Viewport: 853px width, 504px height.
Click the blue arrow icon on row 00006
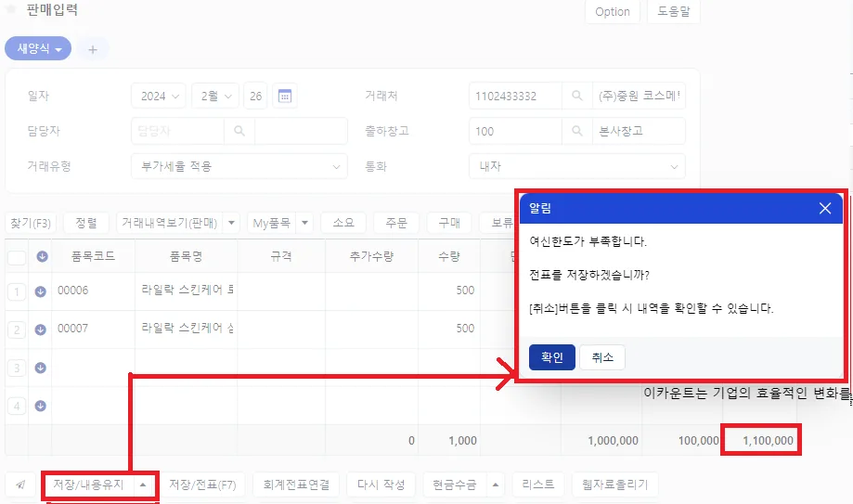click(40, 291)
